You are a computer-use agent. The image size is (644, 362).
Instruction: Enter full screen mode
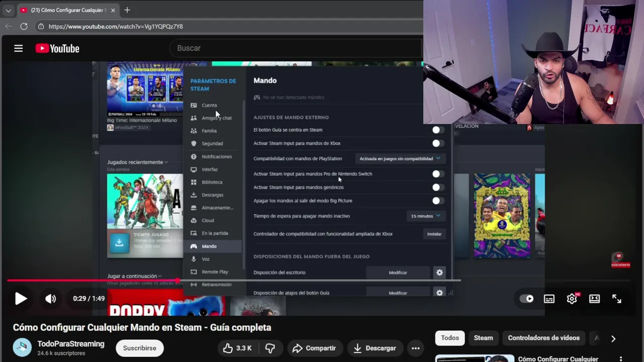617,299
